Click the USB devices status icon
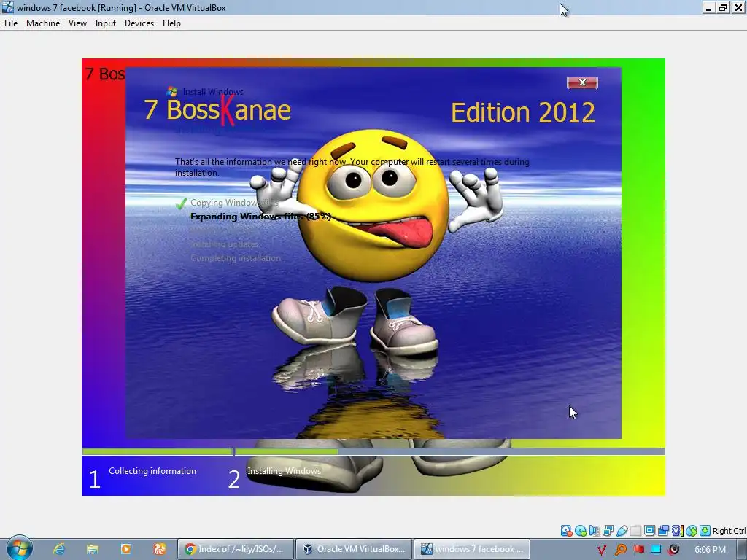The width and height of the screenshot is (747, 560). (622, 531)
